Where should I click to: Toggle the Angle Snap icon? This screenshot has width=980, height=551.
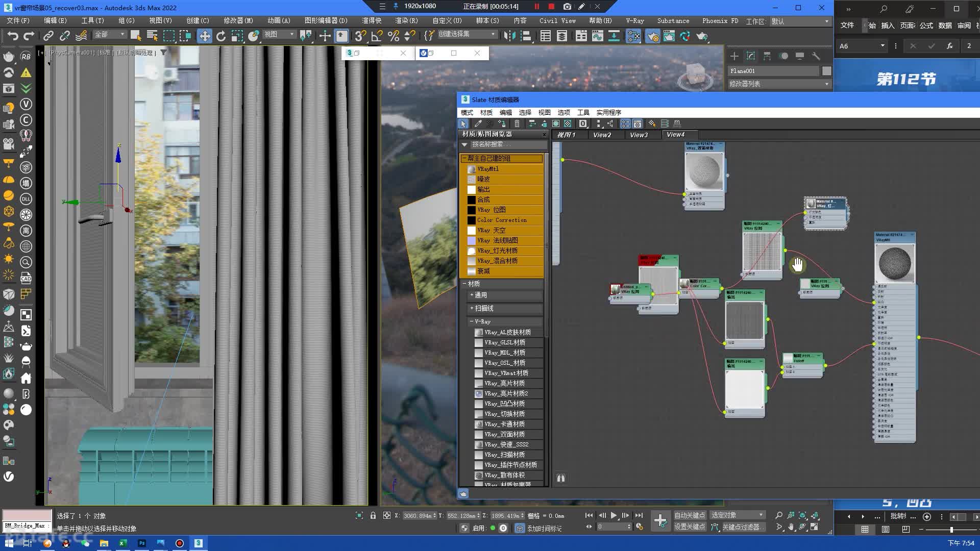pos(377,36)
